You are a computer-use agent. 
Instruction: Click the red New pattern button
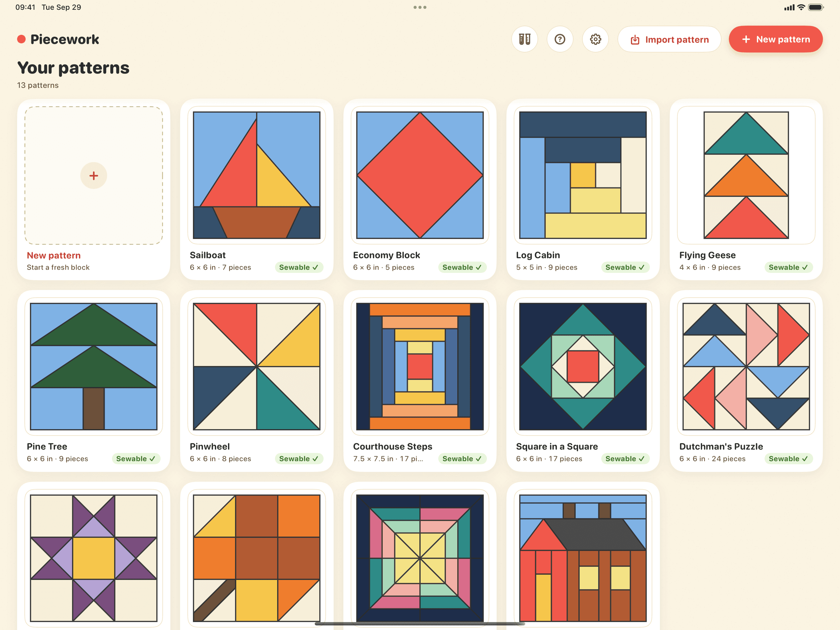point(775,39)
